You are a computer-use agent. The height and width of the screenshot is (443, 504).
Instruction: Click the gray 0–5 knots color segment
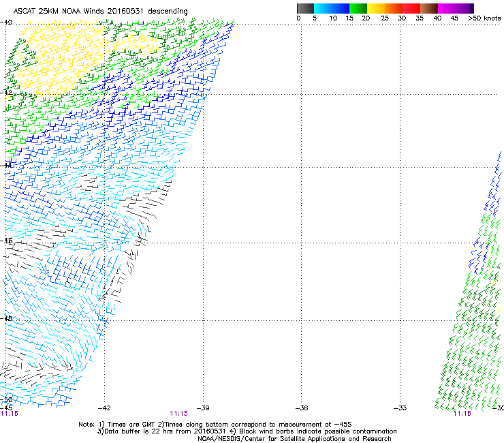click(x=305, y=8)
